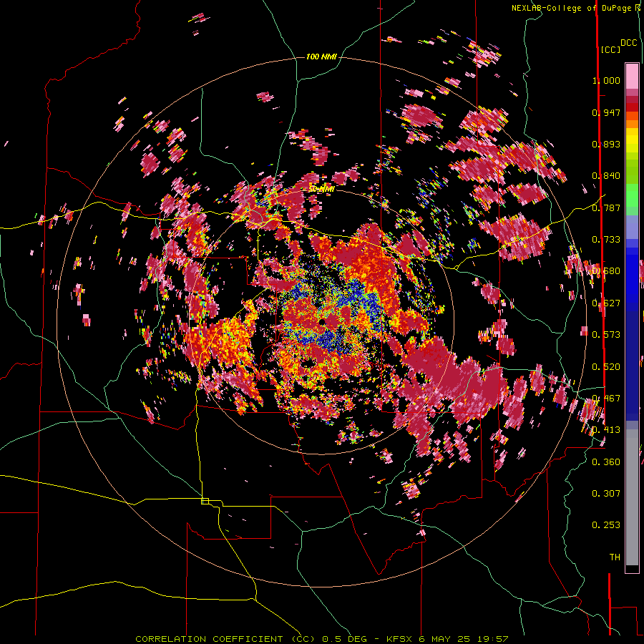Click the orange segment of the color bar
Screen dimensions: 644x644
point(632,120)
